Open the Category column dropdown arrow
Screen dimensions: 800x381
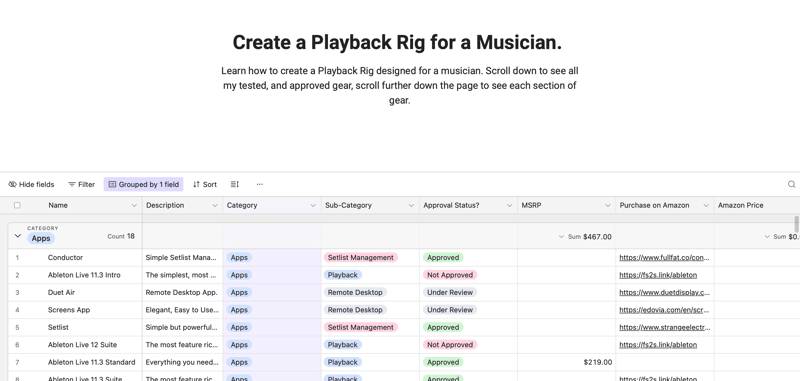313,205
